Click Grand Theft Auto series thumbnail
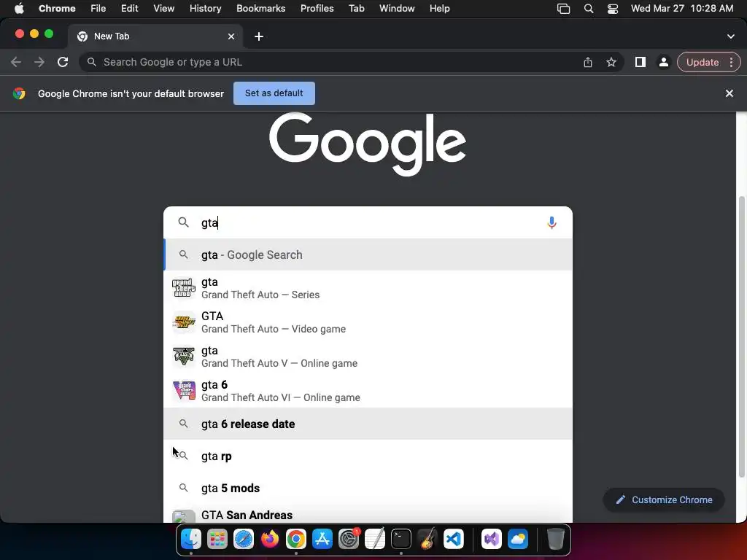 coord(184,288)
